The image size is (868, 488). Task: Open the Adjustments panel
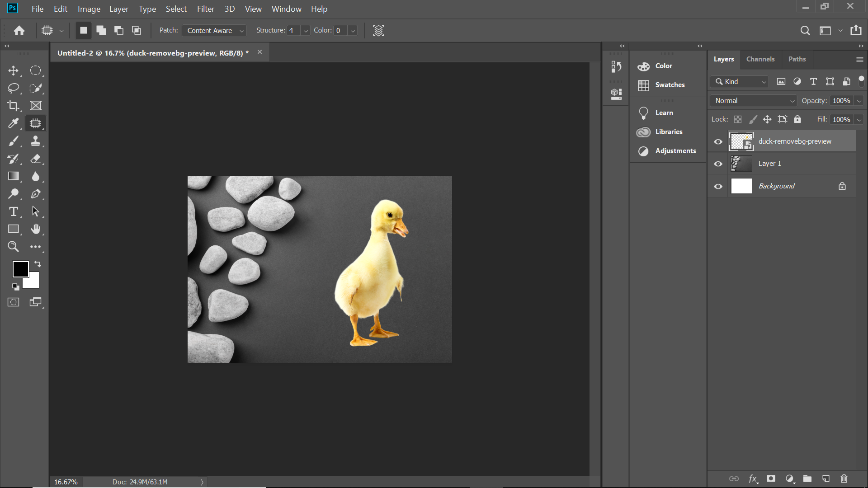676,150
